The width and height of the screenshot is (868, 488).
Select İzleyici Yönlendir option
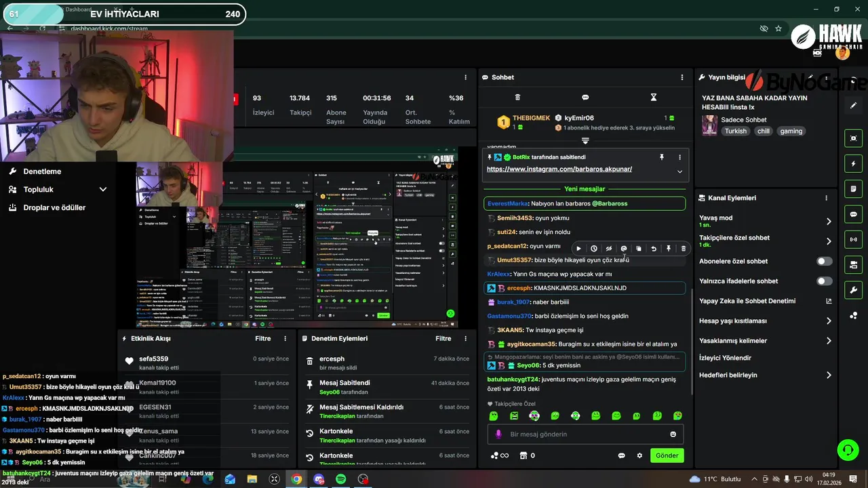click(x=725, y=358)
